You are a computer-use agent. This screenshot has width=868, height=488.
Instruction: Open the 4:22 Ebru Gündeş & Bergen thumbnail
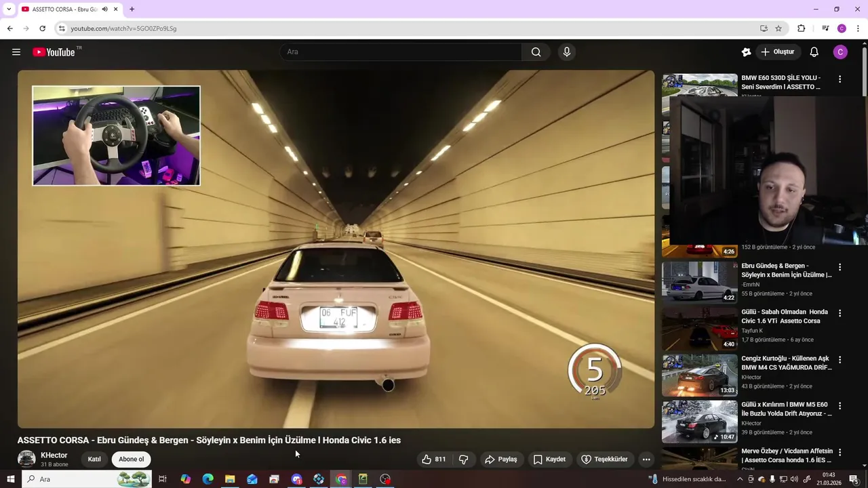click(699, 282)
